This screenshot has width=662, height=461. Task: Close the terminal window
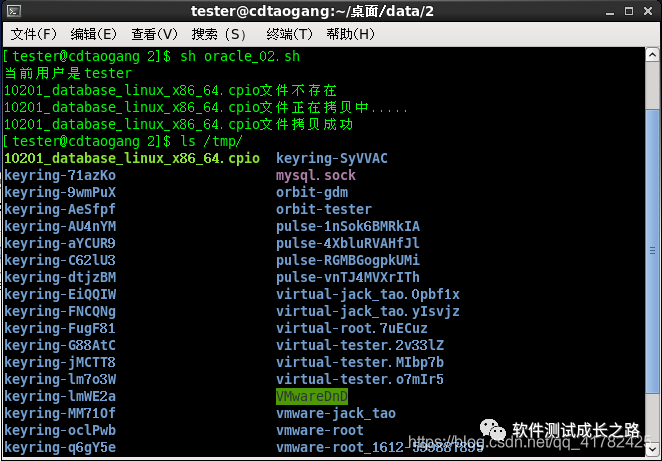[x=648, y=11]
